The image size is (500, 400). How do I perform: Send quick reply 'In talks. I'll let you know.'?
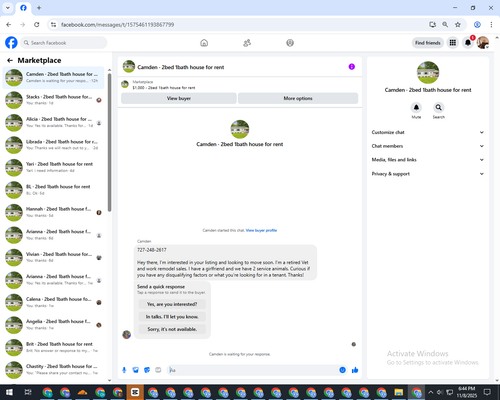[x=172, y=317]
